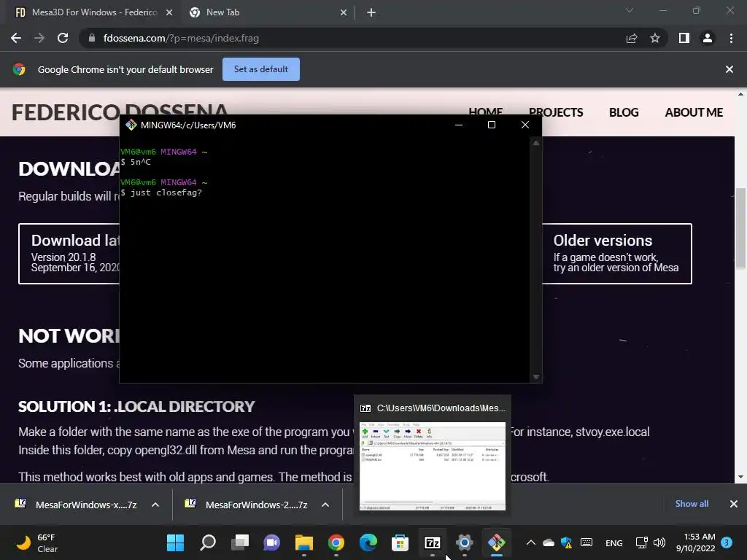
Task: Open the PROJECTS menu on the website
Action: (556, 112)
